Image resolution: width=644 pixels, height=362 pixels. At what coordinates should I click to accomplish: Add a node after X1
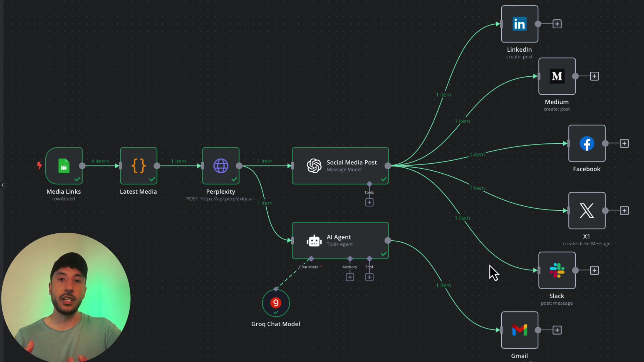click(624, 211)
